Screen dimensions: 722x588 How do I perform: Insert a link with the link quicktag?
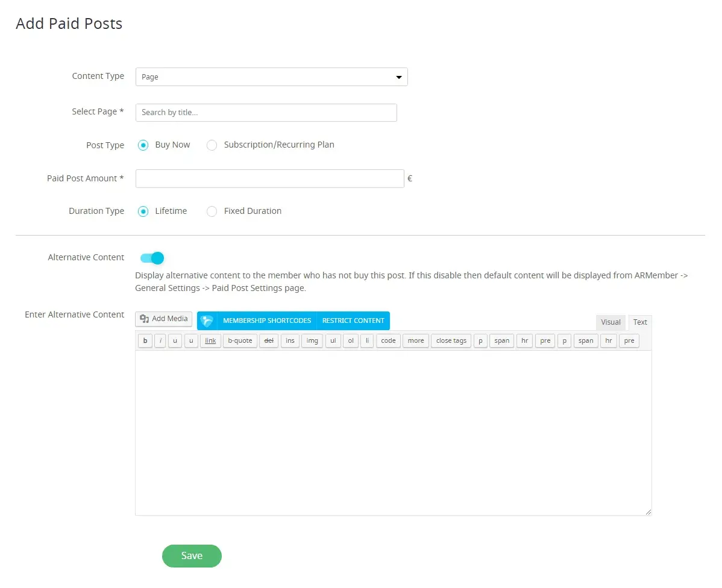click(210, 341)
